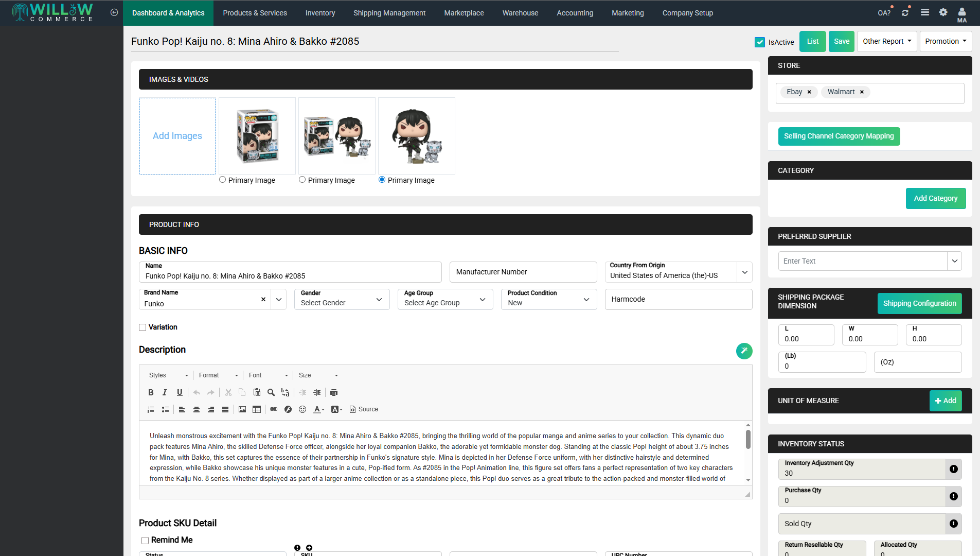
Task: Open the Other Report dropdown
Action: click(887, 41)
